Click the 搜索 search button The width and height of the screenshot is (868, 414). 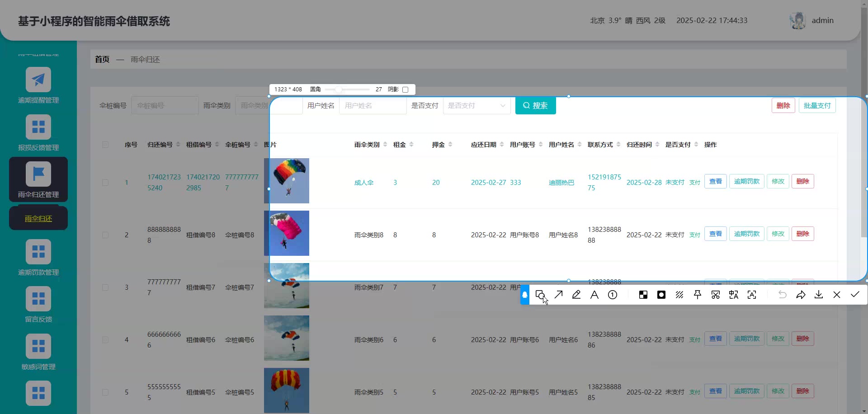(535, 106)
